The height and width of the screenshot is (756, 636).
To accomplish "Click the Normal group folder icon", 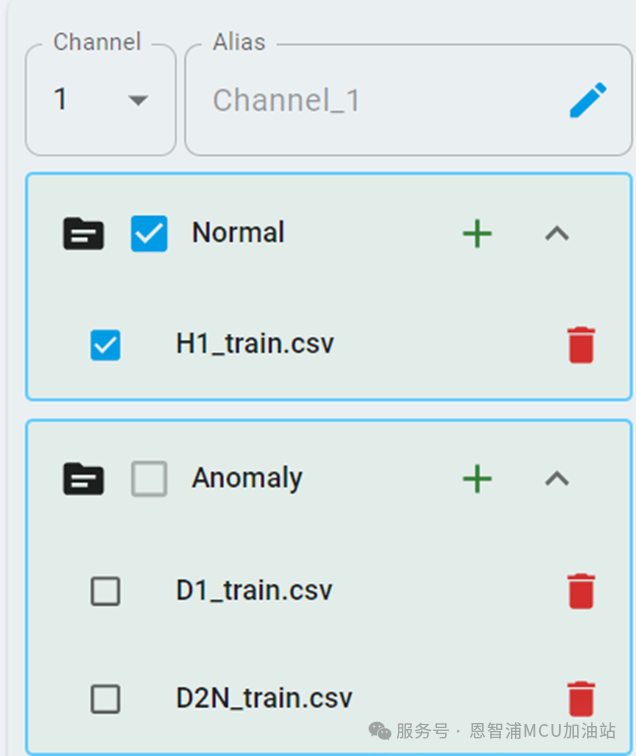I will [x=84, y=234].
